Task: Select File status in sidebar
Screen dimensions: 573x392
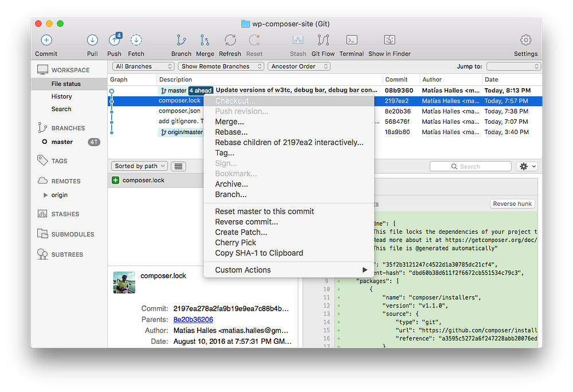Action: (x=69, y=84)
